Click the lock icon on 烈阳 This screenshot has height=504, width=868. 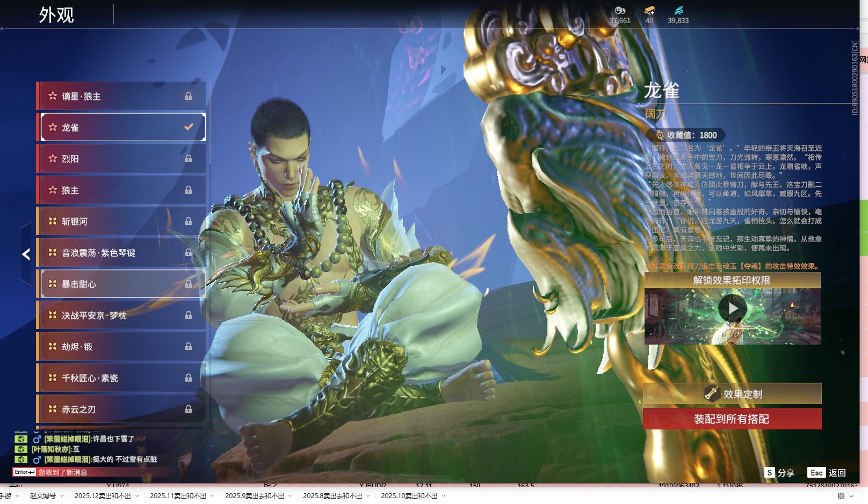189,159
